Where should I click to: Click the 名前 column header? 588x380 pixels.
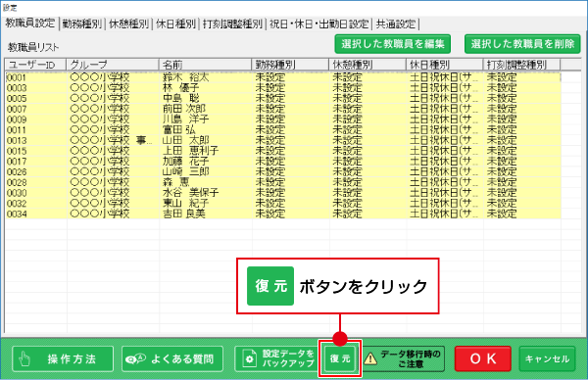pos(205,65)
